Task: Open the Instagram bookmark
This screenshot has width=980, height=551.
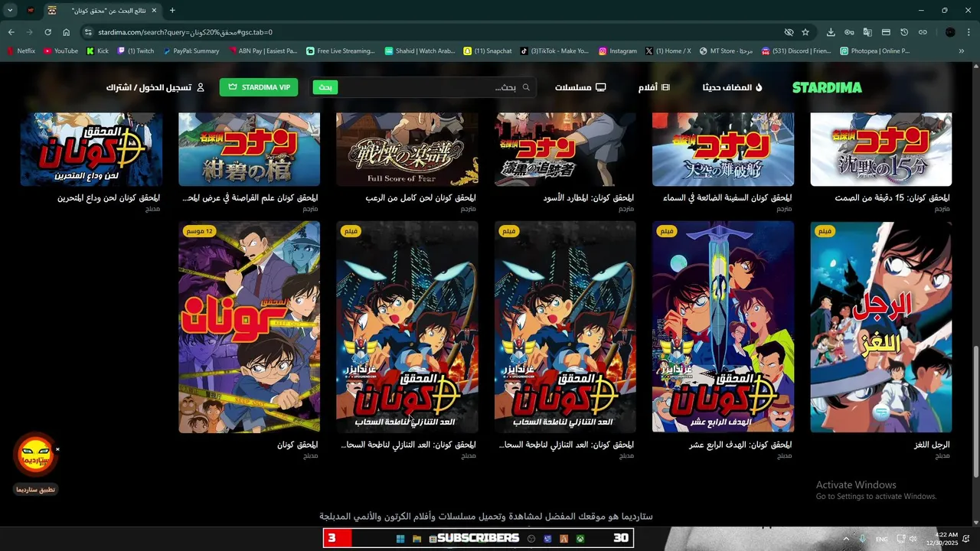Action: (x=617, y=51)
